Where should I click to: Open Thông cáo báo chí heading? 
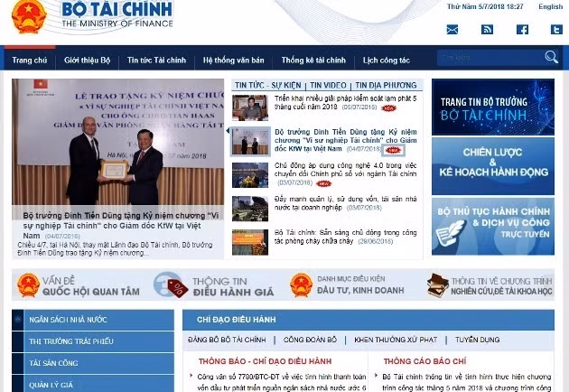coord(424,361)
